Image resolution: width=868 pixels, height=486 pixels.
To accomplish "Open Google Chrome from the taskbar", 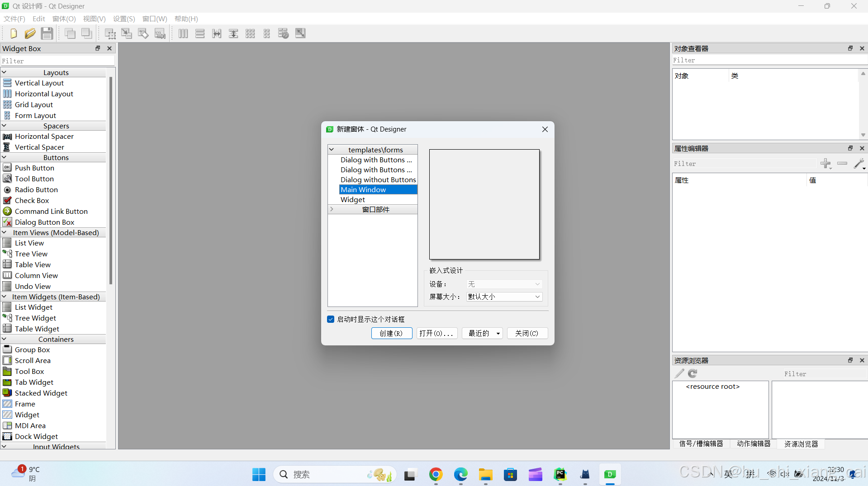I will pos(436,474).
